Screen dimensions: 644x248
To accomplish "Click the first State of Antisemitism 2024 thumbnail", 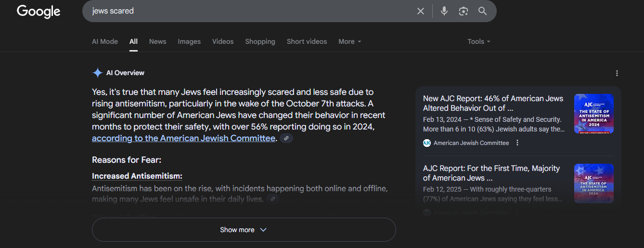I will pos(594,114).
